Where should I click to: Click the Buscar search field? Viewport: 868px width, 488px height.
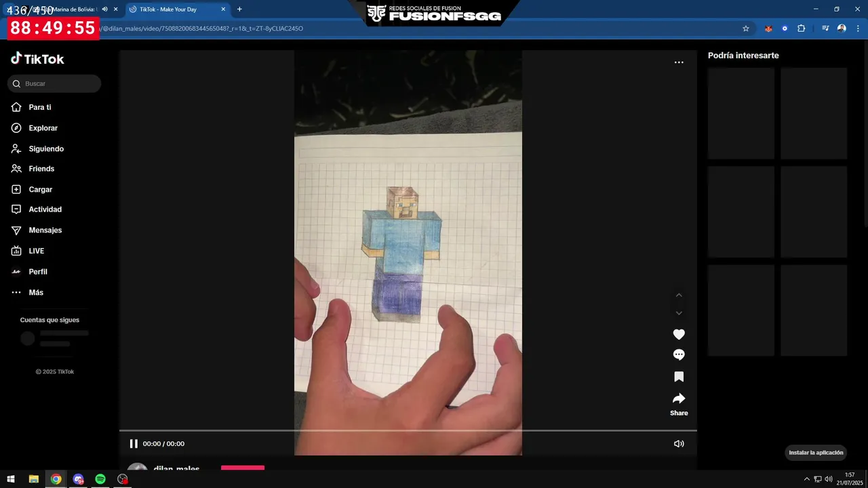click(x=54, y=83)
